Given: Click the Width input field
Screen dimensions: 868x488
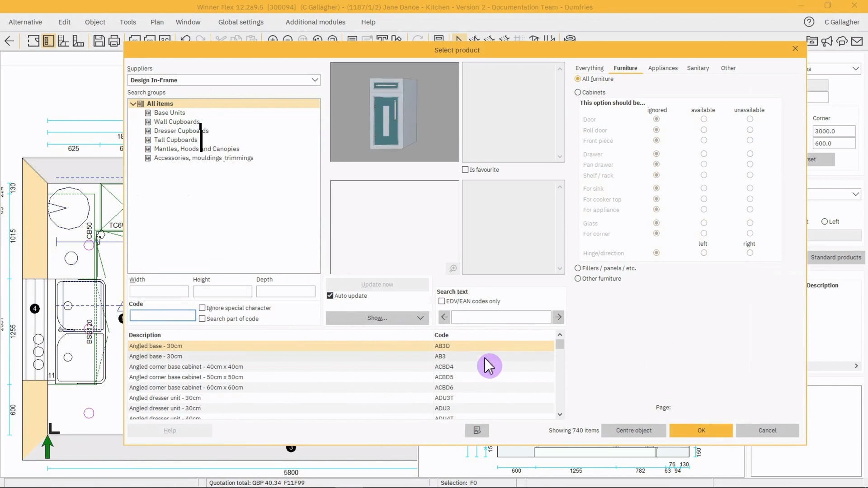Looking at the screenshot, I should (x=159, y=291).
